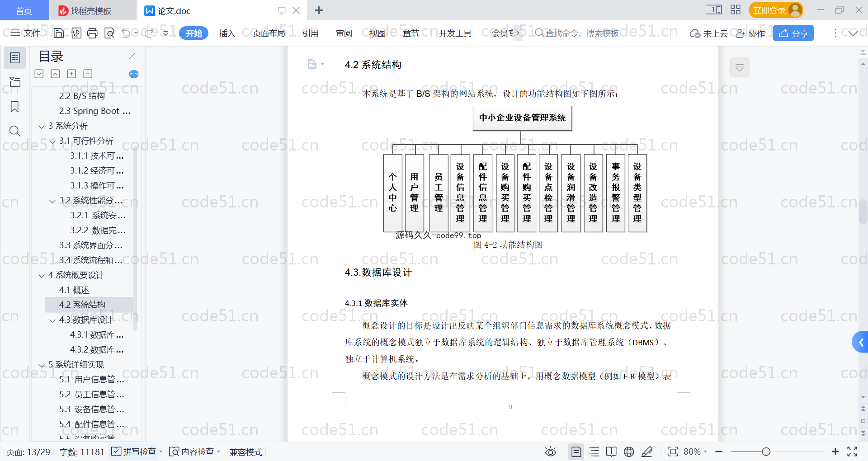868x461 pixels.
Task: Collapse the 3.1 可行性分析 node
Action: pyautogui.click(x=52, y=141)
